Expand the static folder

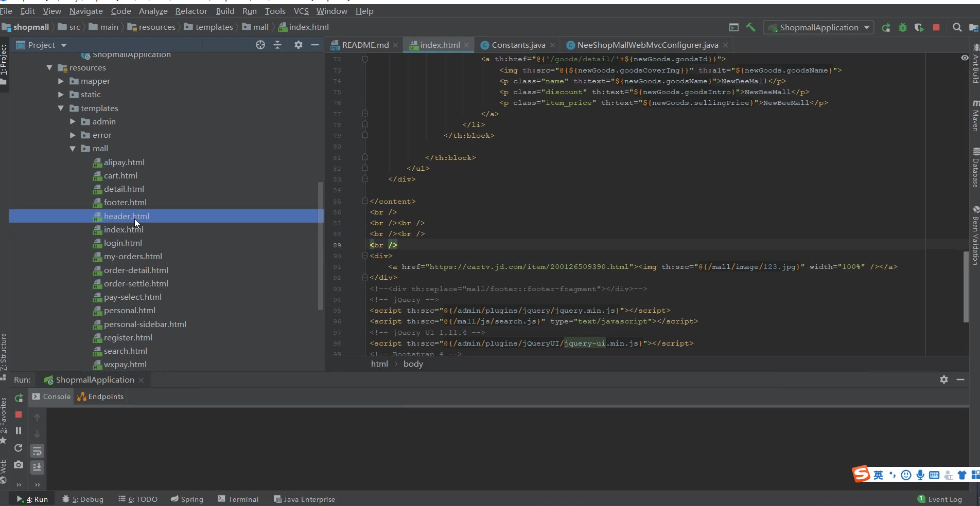(x=61, y=95)
